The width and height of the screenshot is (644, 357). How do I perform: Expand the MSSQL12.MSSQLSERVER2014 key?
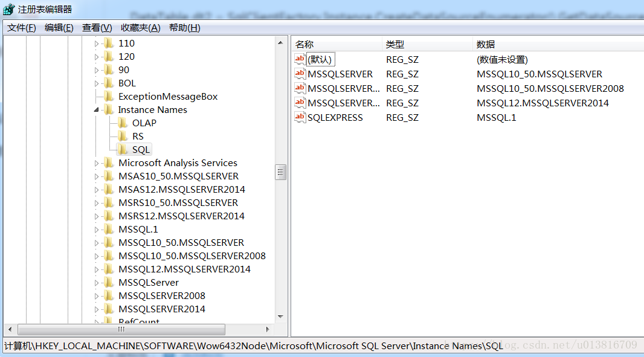tap(96, 269)
